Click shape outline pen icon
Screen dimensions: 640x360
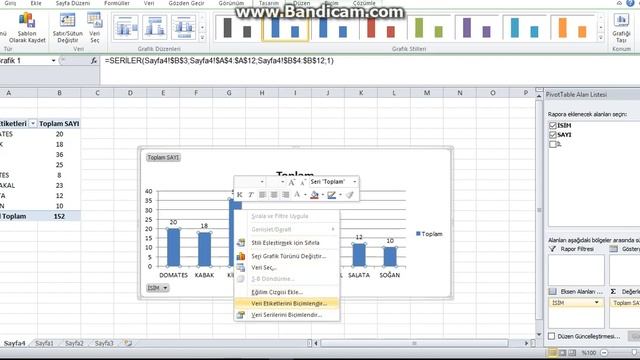pos(331,195)
